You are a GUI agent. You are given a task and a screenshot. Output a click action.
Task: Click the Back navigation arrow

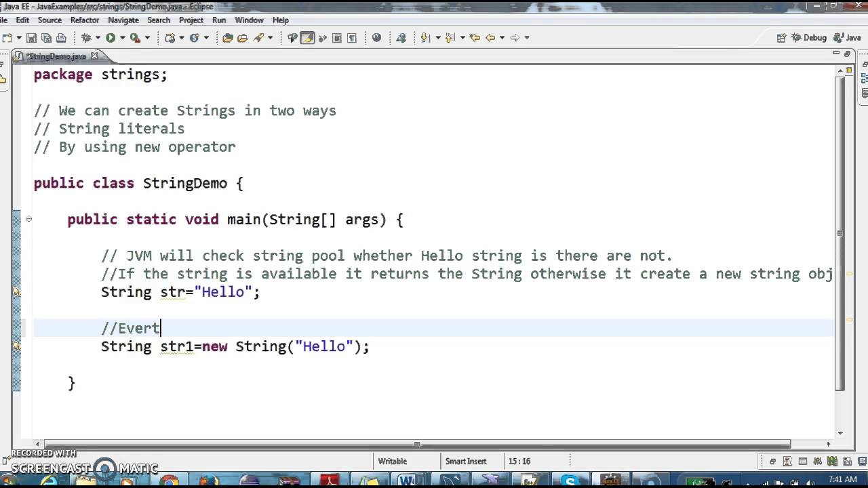[490, 38]
